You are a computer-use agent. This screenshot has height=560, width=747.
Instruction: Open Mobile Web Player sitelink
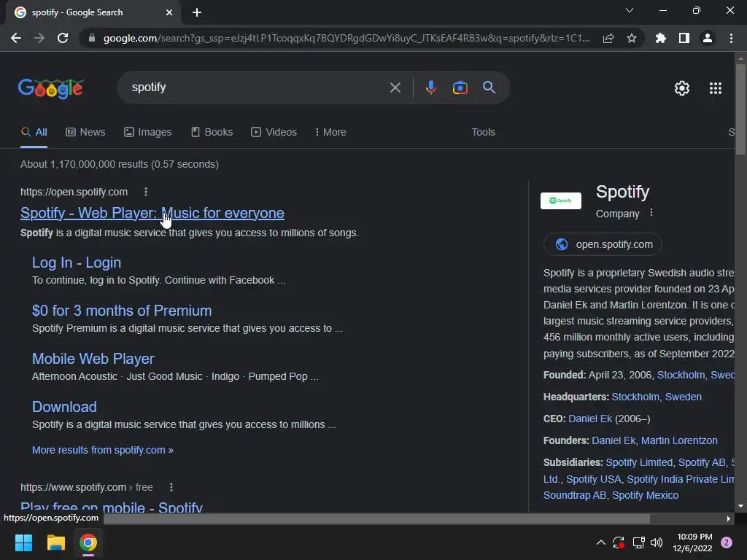[93, 359]
